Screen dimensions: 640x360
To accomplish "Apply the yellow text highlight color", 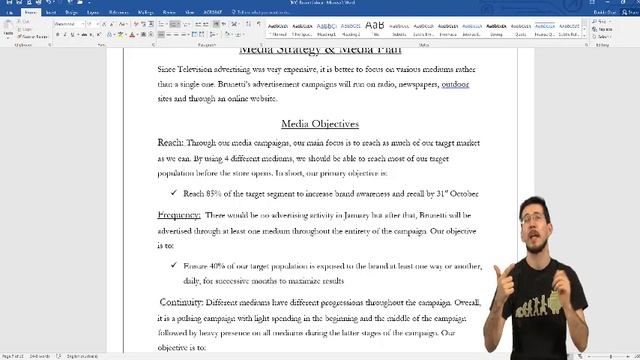I will (120, 35).
